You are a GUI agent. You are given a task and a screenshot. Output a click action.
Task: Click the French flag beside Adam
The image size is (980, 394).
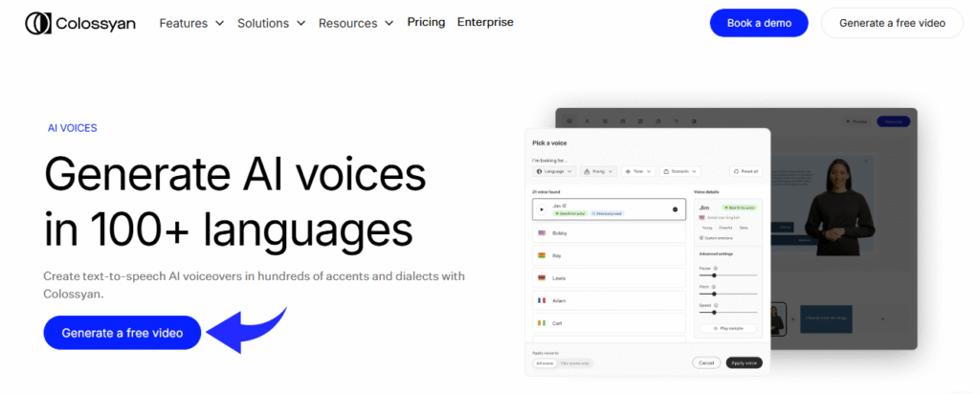tap(542, 300)
